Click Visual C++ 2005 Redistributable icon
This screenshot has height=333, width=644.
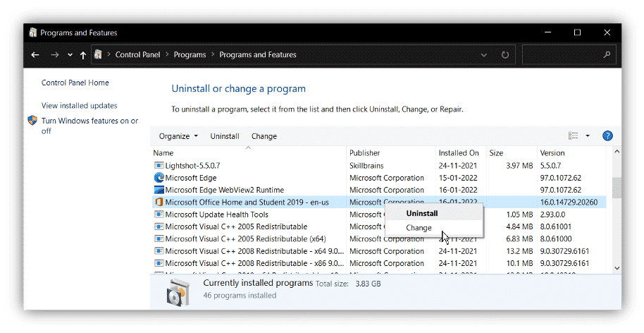[159, 226]
